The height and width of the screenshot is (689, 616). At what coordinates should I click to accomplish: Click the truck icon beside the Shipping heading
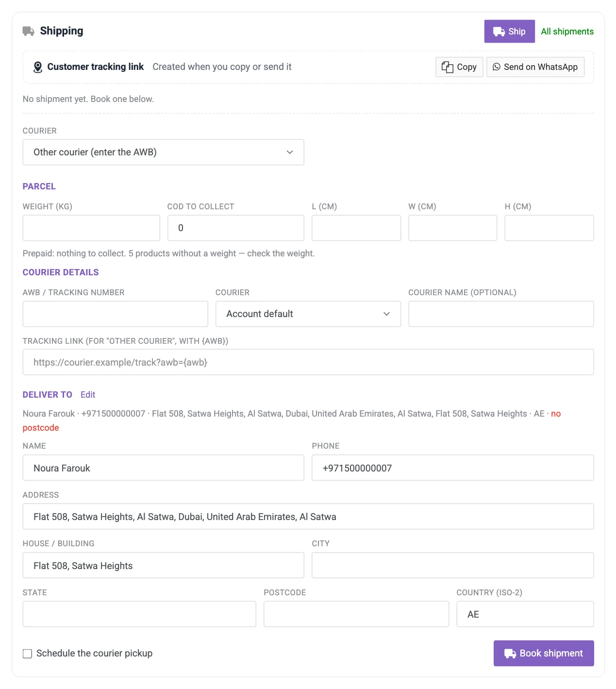(x=29, y=31)
